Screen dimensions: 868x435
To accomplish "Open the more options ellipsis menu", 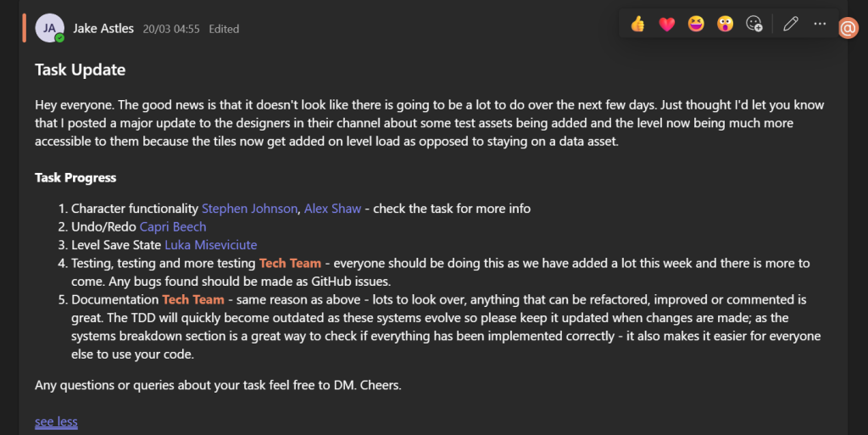I will 820,24.
